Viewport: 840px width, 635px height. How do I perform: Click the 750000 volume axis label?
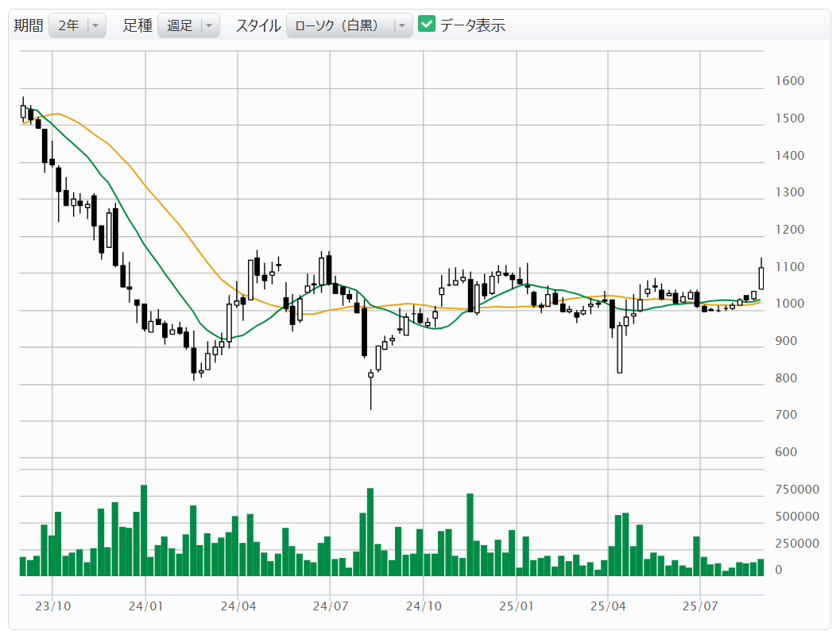pyautogui.click(x=797, y=490)
